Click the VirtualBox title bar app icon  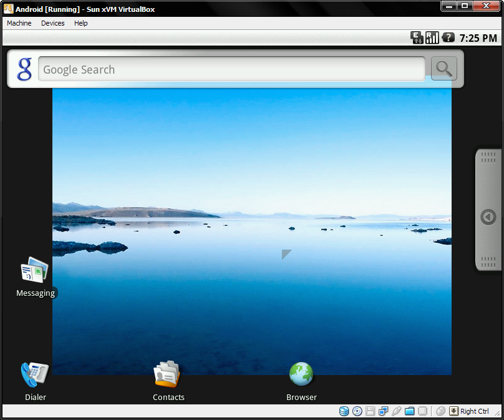click(x=8, y=9)
